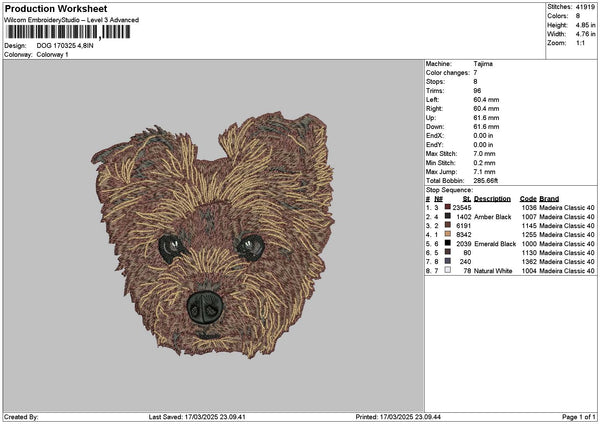The width and height of the screenshot is (600, 424).
Task: Click the design name DOG 170325 4,8IN
Action: click(x=64, y=46)
